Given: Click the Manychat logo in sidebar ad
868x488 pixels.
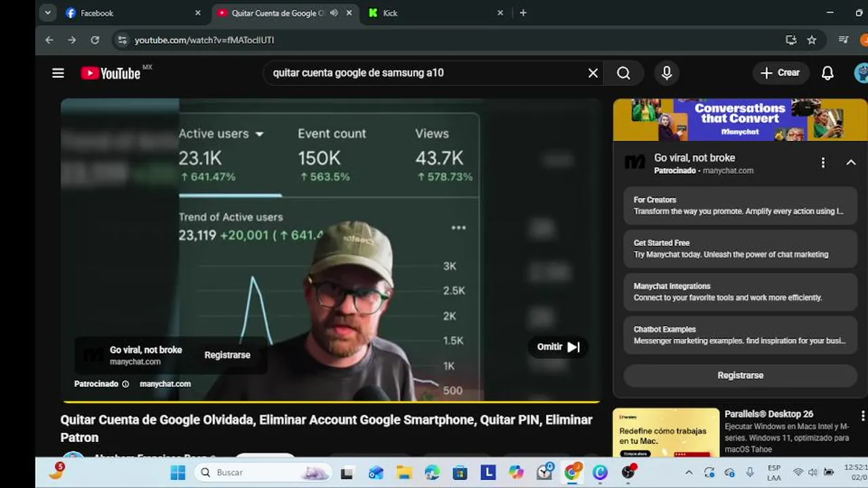Looking at the screenshot, I should coord(635,163).
